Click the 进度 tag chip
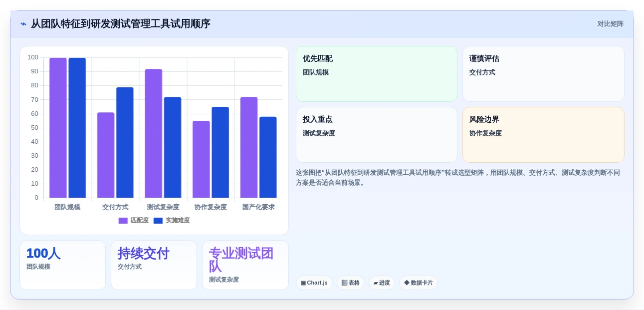Screen dimensions: 644x310 click(x=382, y=283)
